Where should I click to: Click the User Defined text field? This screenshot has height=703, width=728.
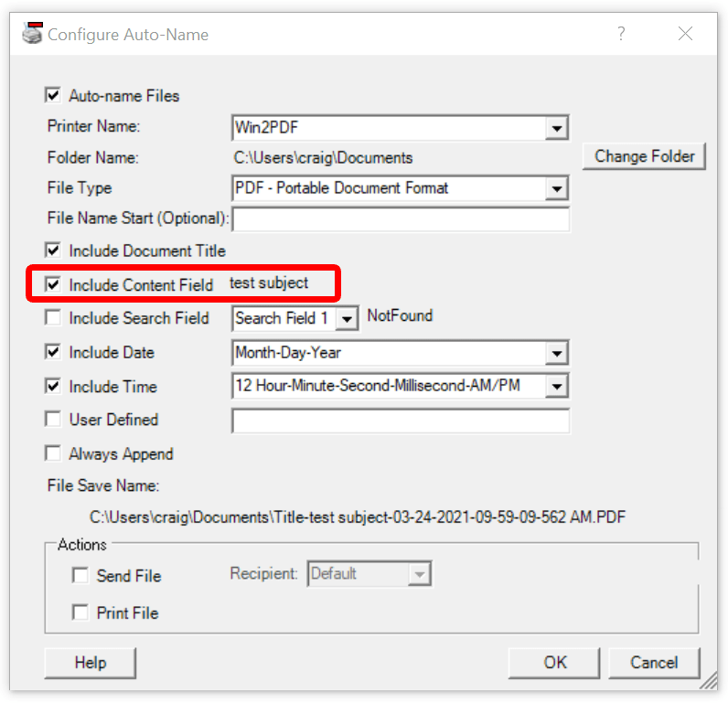[x=401, y=421]
